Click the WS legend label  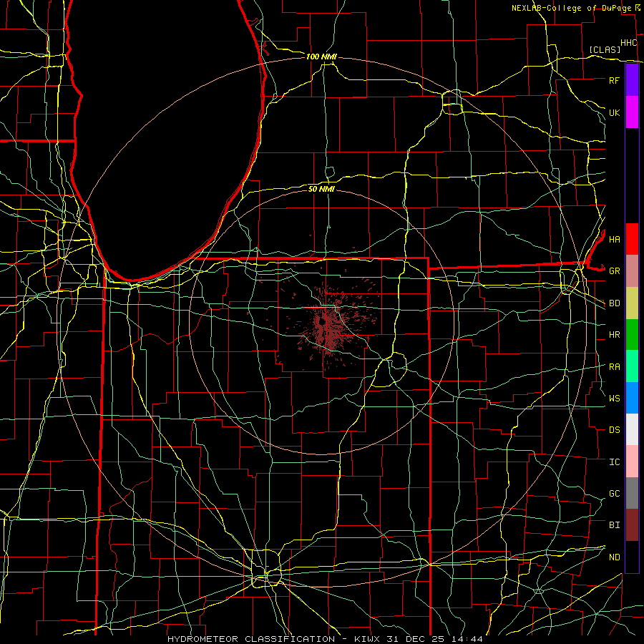[614, 398]
